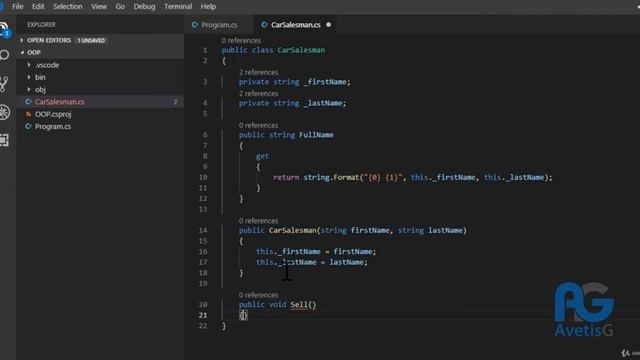The width and height of the screenshot is (640, 360).
Task: Select CarSalesman.cs in the file explorer
Action: tap(100, 102)
